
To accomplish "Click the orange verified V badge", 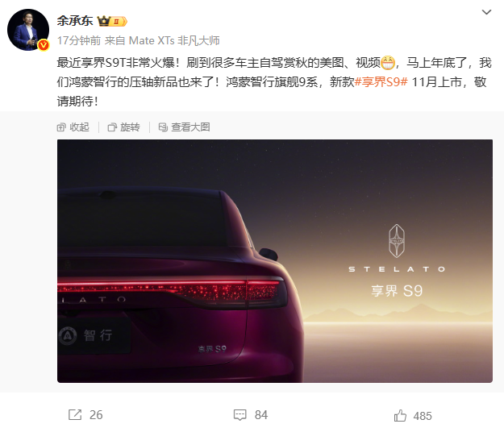I will (x=44, y=45).
